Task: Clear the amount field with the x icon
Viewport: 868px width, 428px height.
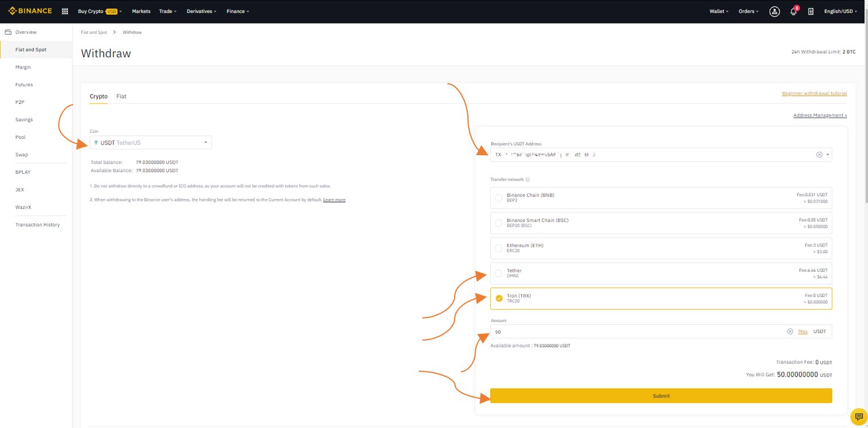Action: [x=790, y=331]
